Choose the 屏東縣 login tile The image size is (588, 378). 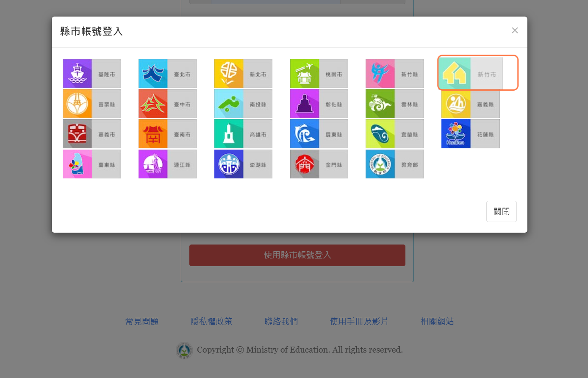[x=319, y=134]
